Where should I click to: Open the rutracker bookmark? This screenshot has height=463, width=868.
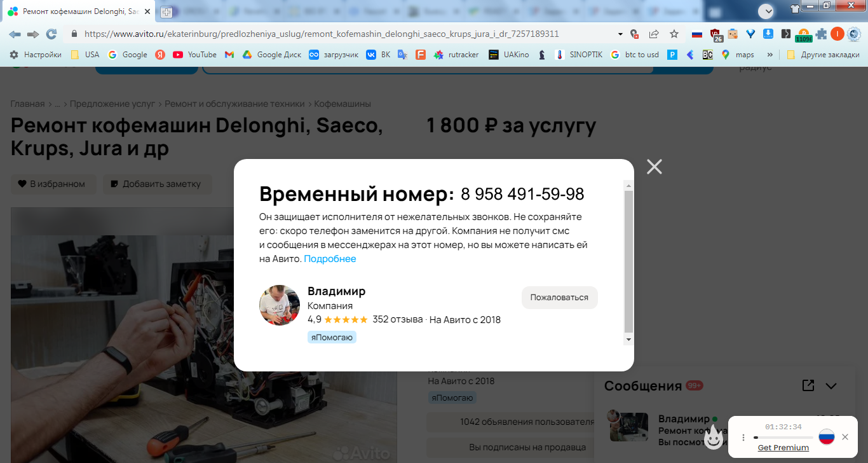pyautogui.click(x=456, y=55)
